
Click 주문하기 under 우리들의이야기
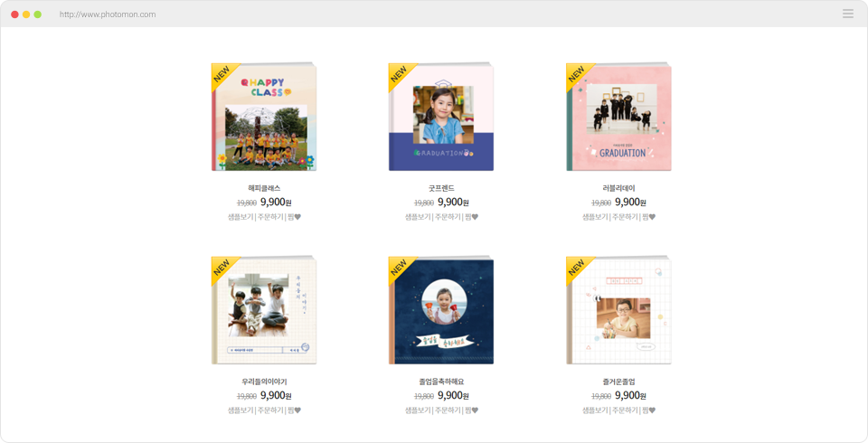pyautogui.click(x=270, y=410)
